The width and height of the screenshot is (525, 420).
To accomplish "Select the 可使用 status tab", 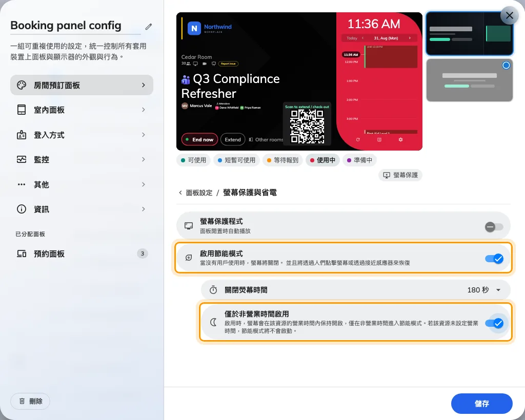I will pyautogui.click(x=193, y=160).
